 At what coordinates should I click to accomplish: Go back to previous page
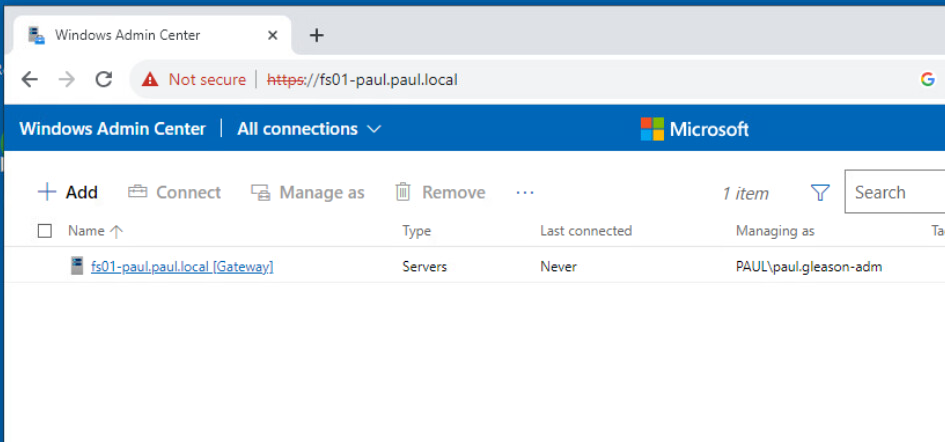(x=30, y=79)
